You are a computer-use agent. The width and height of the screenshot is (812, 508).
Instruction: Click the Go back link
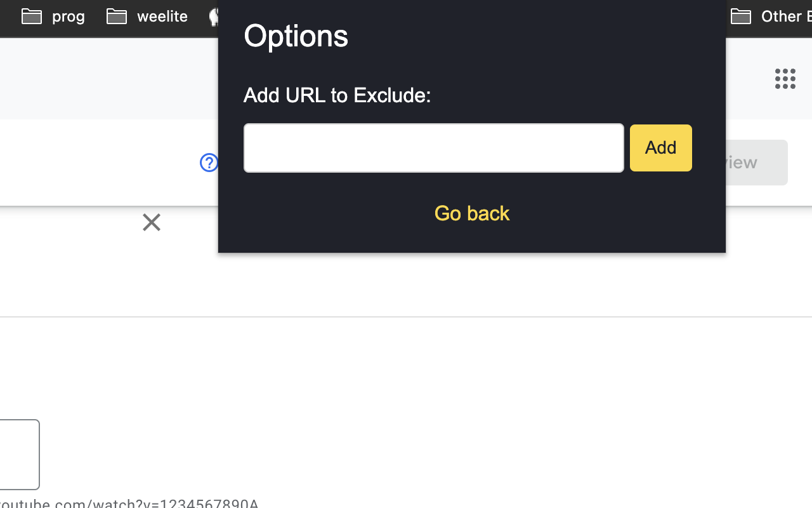472,213
